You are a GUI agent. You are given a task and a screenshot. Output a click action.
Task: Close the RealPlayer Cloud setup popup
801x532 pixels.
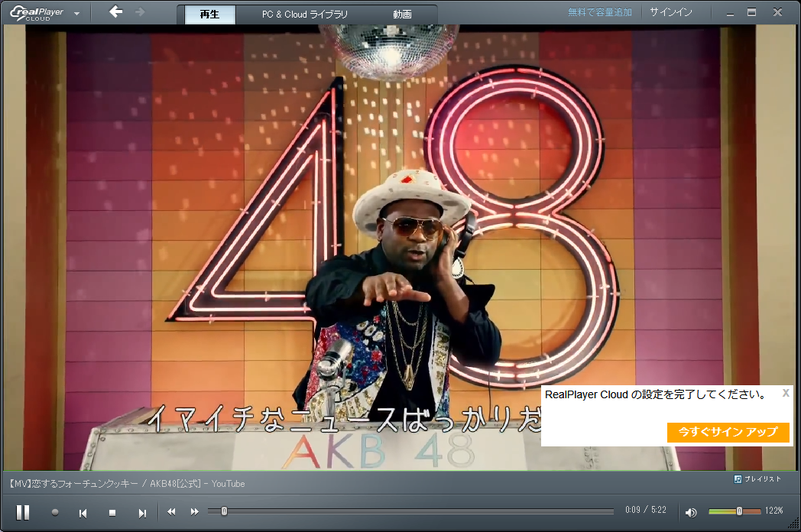pos(786,392)
